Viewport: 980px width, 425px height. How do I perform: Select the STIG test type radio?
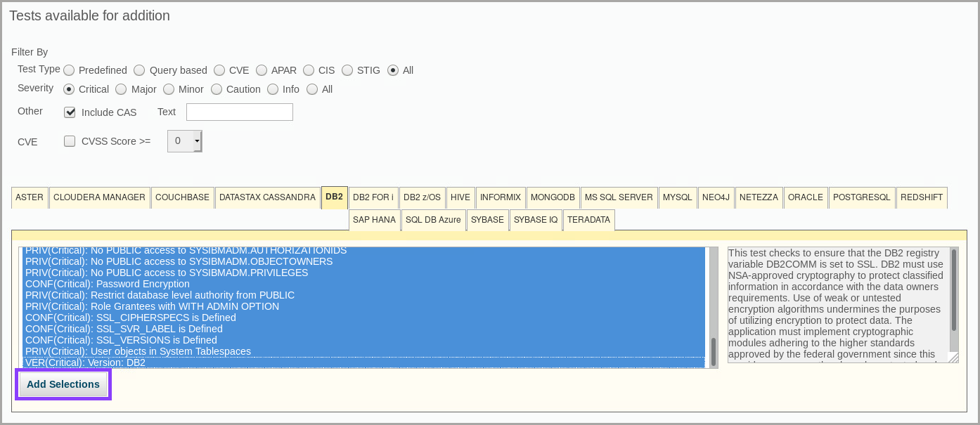tap(347, 70)
